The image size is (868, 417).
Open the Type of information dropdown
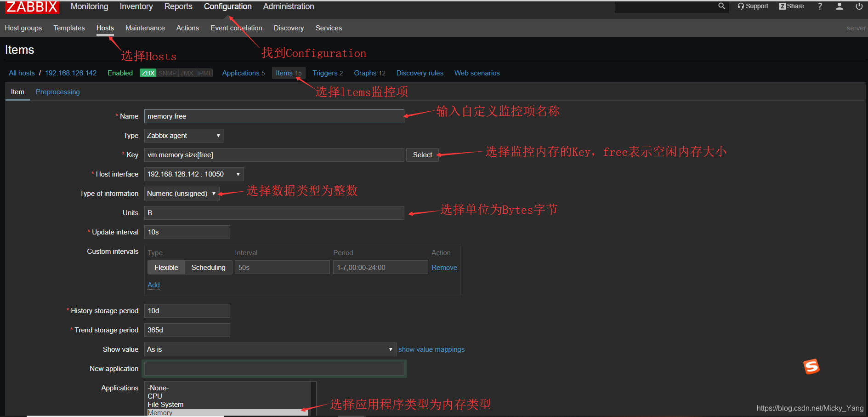click(x=182, y=194)
